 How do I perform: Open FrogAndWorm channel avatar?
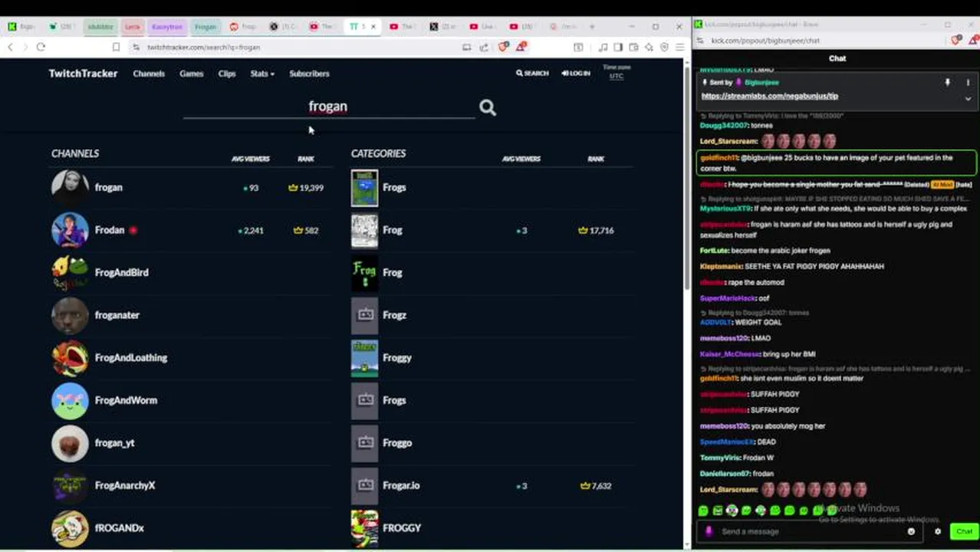[70, 400]
